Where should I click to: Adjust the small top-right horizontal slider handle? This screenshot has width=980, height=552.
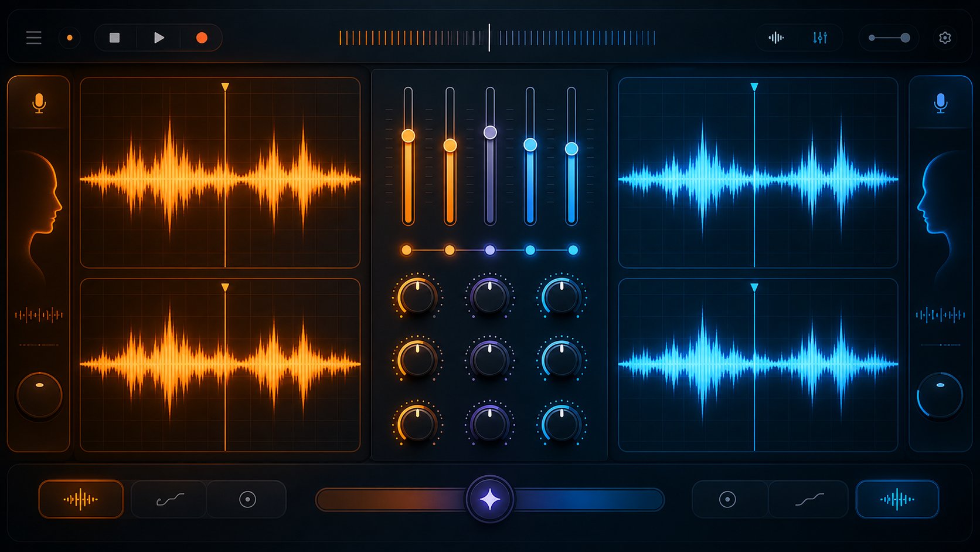click(x=906, y=38)
